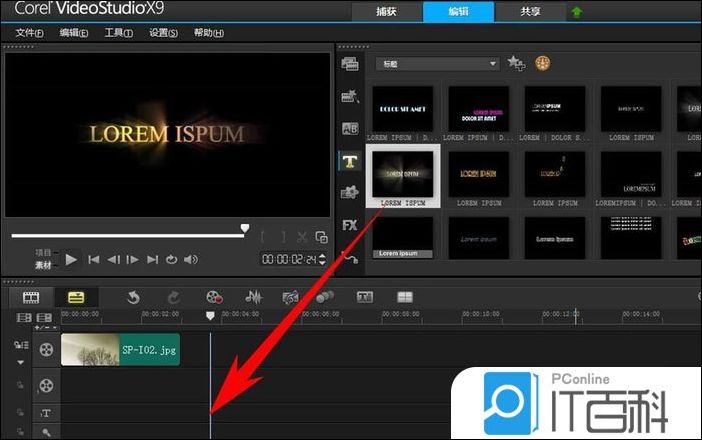Screen dimensions: 702x440
Task: Open the 设置(S) menu
Action: 163,33
